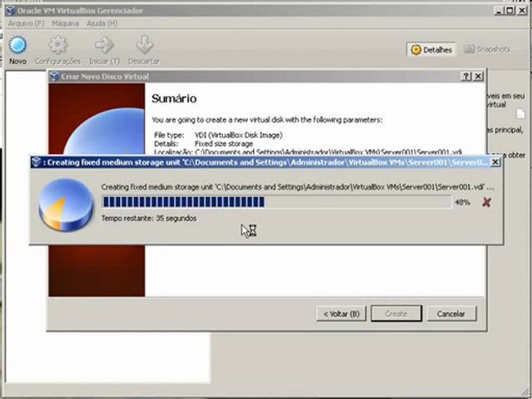The image size is (532, 399).
Task: Click the Novo toolbar icon
Action: pyautogui.click(x=18, y=45)
